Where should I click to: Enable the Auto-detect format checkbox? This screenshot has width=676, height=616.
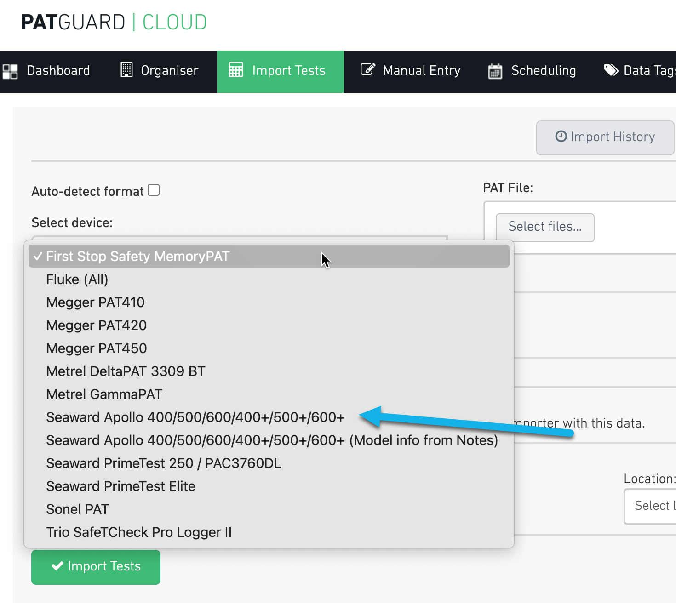point(154,190)
